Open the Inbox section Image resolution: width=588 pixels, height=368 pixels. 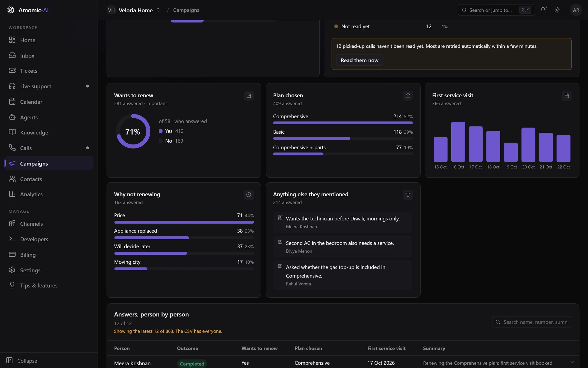click(x=49, y=56)
